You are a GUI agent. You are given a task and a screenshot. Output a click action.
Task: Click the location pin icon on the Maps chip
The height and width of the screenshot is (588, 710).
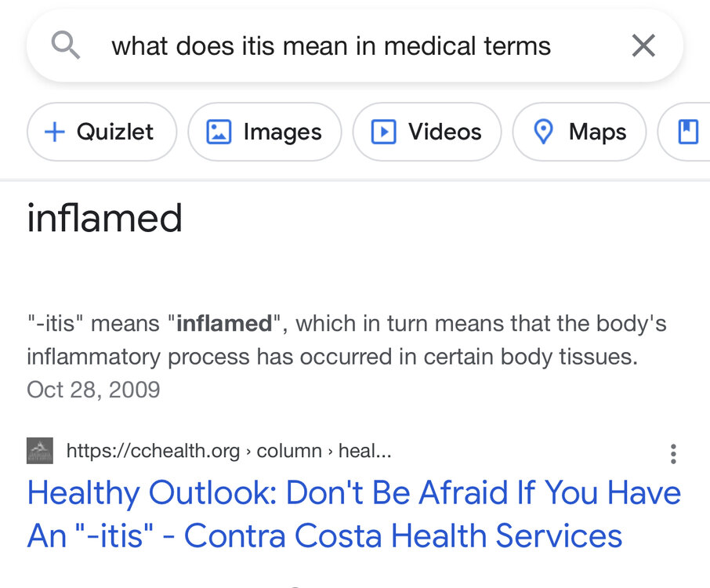[x=543, y=132]
